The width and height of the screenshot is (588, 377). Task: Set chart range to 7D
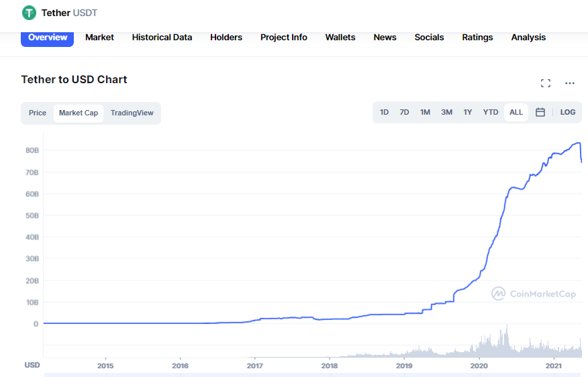(404, 112)
